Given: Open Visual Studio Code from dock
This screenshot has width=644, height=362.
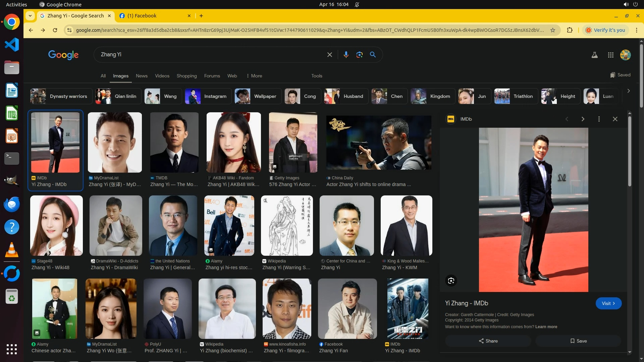Looking at the screenshot, I should pos(12,45).
